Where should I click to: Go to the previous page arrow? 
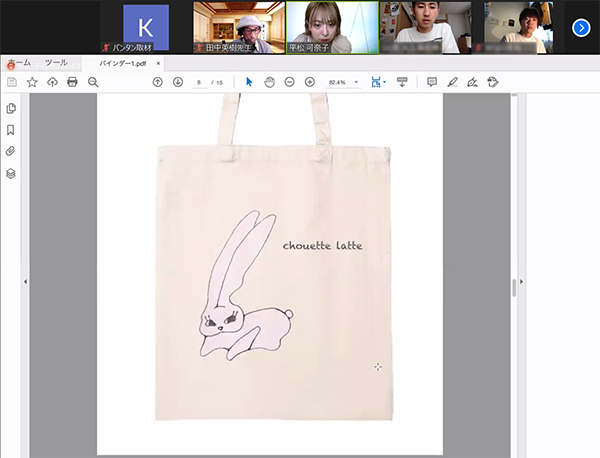(157, 82)
